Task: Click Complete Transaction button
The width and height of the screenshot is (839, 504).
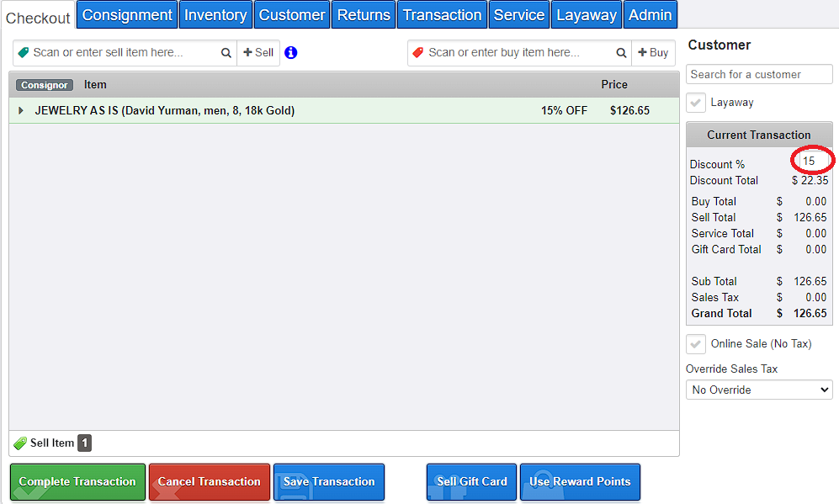Action: click(77, 481)
